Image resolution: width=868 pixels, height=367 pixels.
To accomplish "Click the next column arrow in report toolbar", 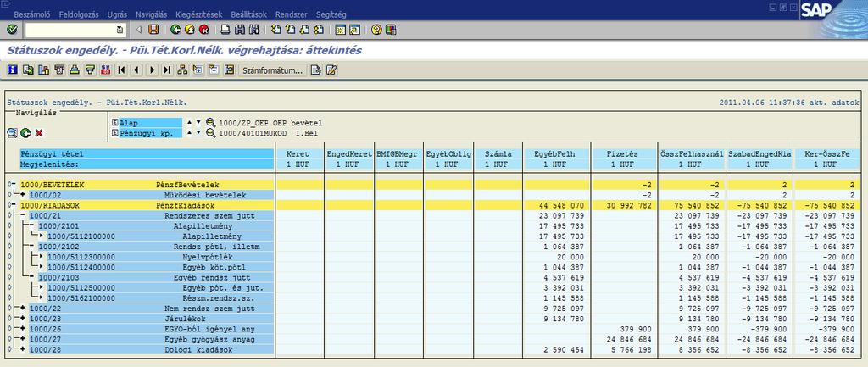I will [x=152, y=70].
